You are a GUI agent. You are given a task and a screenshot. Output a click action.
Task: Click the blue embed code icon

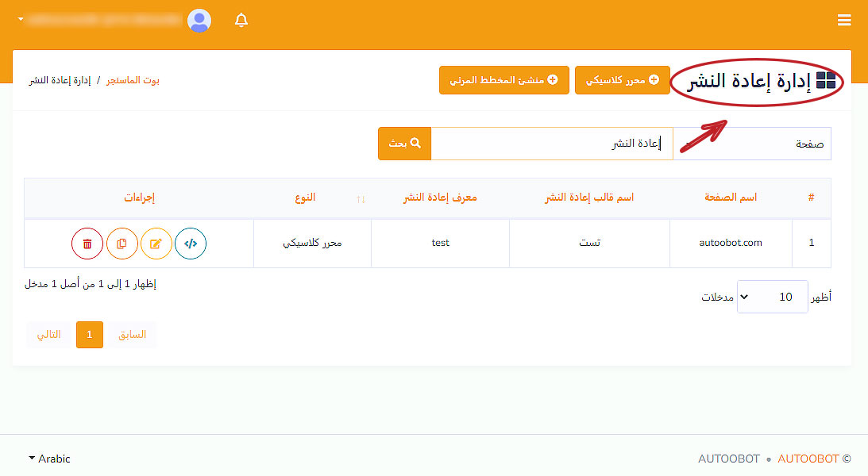[191, 244]
